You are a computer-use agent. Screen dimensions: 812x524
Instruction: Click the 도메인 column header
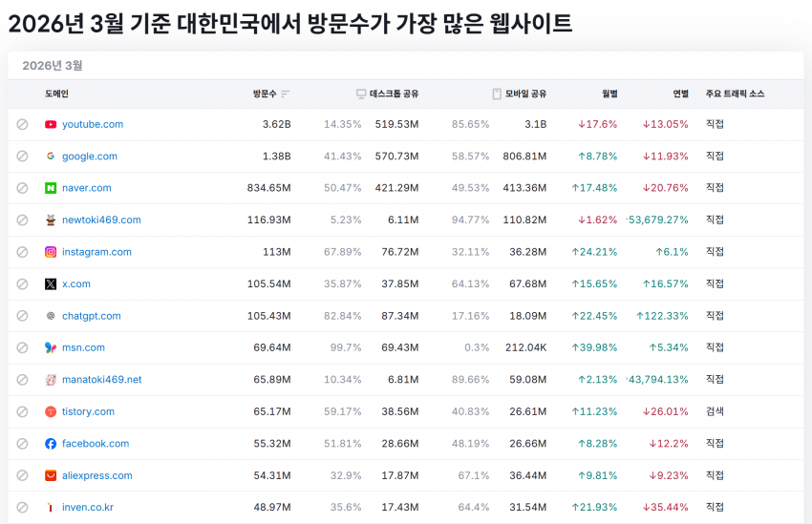pyautogui.click(x=56, y=94)
